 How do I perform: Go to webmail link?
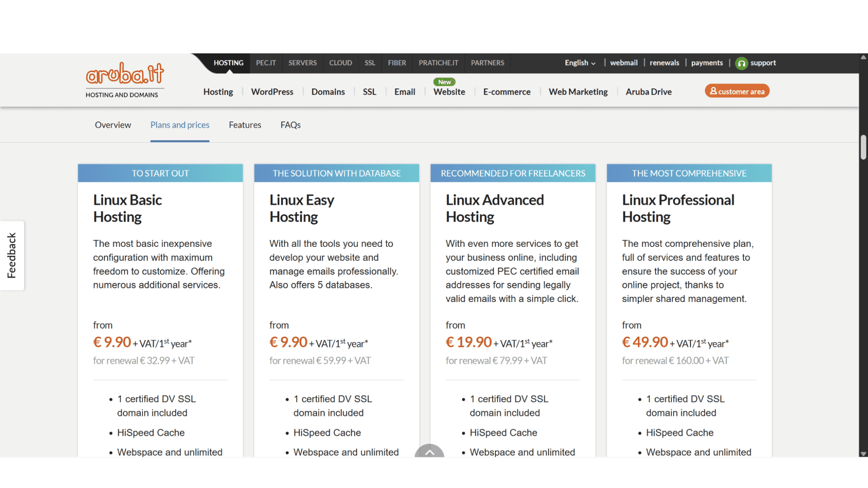pos(624,63)
